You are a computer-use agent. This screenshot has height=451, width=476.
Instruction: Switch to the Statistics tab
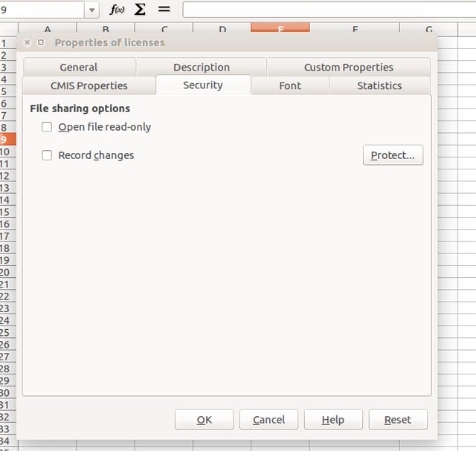coord(379,85)
